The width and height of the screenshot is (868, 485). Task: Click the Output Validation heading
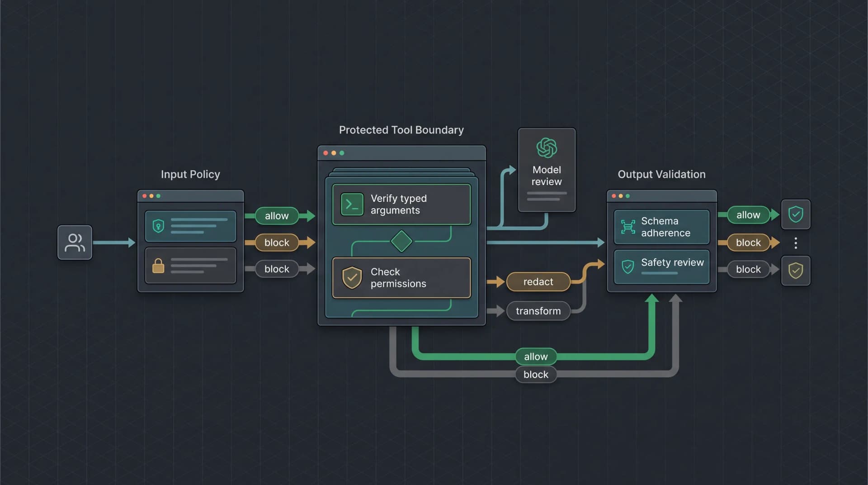[x=661, y=174]
